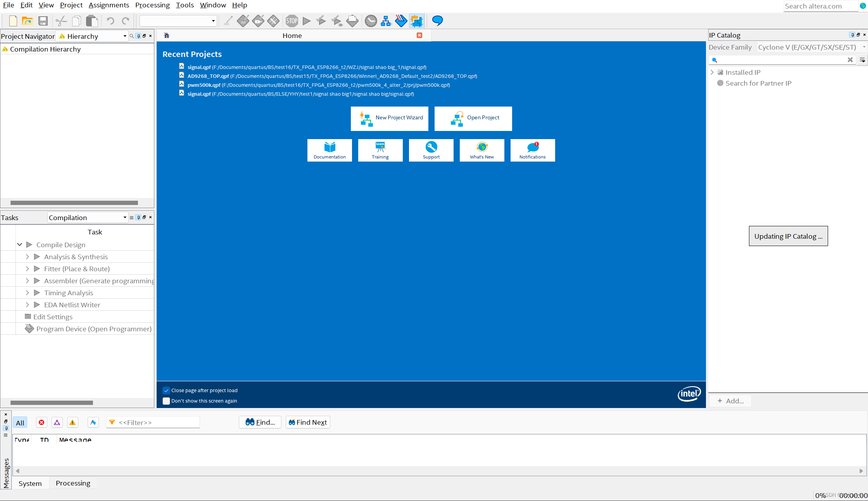This screenshot has height=501, width=868.
Task: Open the Programmer toolbar icon
Action: (401, 21)
